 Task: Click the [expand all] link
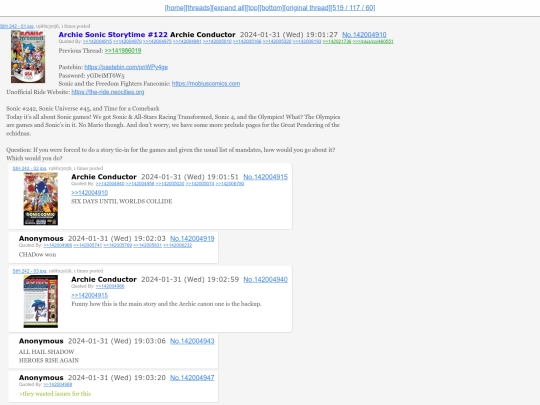coord(229,8)
